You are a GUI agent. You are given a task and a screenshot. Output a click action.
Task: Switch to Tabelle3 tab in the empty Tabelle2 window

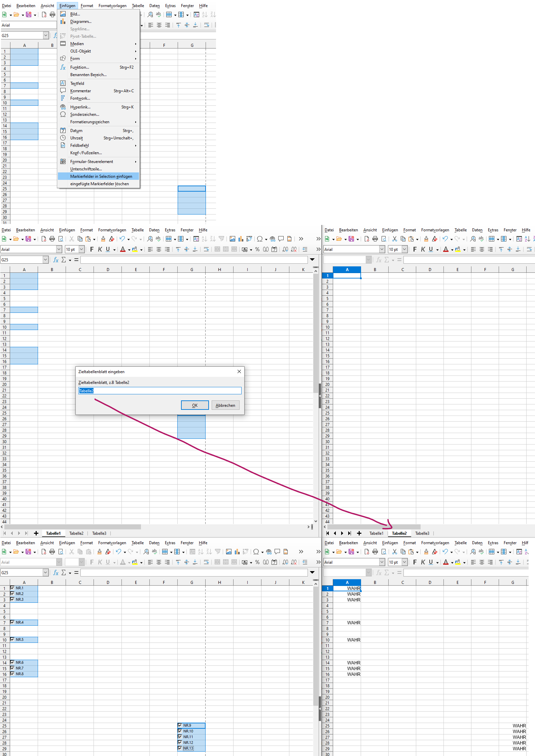tap(422, 533)
